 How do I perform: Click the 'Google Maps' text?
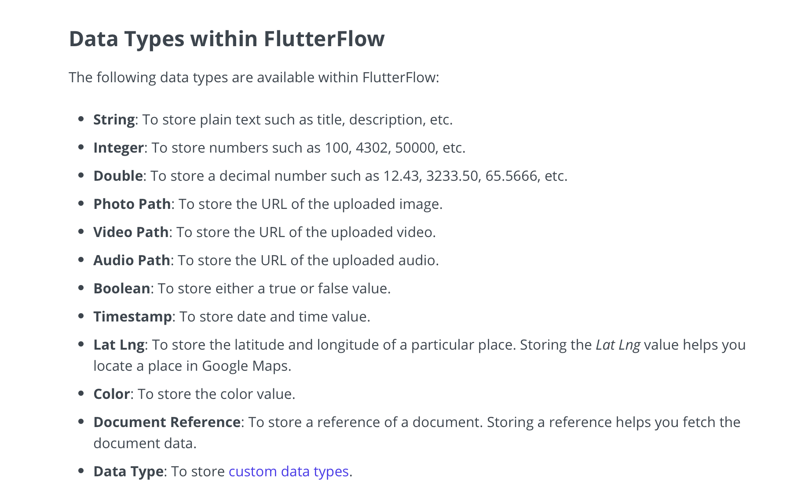246,366
